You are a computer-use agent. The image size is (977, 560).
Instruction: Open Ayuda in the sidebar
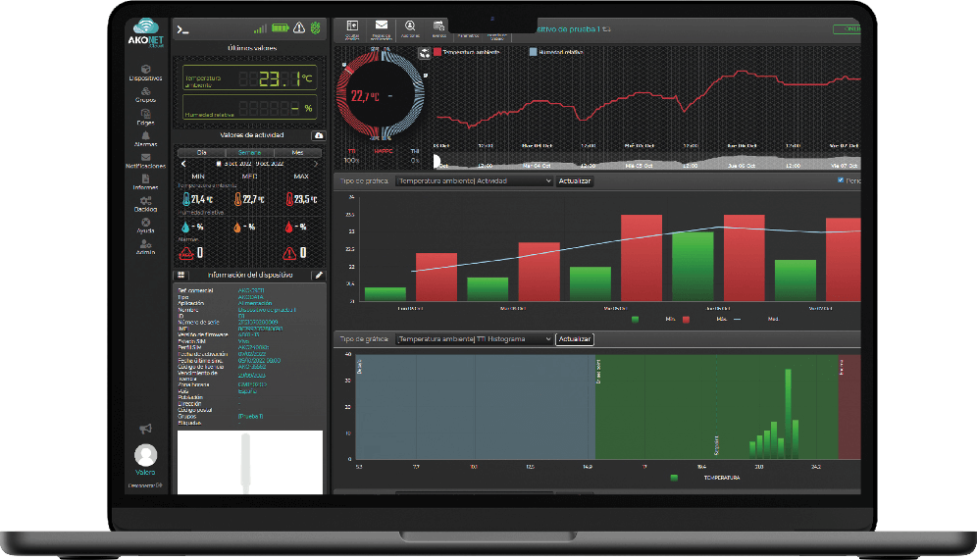(146, 226)
